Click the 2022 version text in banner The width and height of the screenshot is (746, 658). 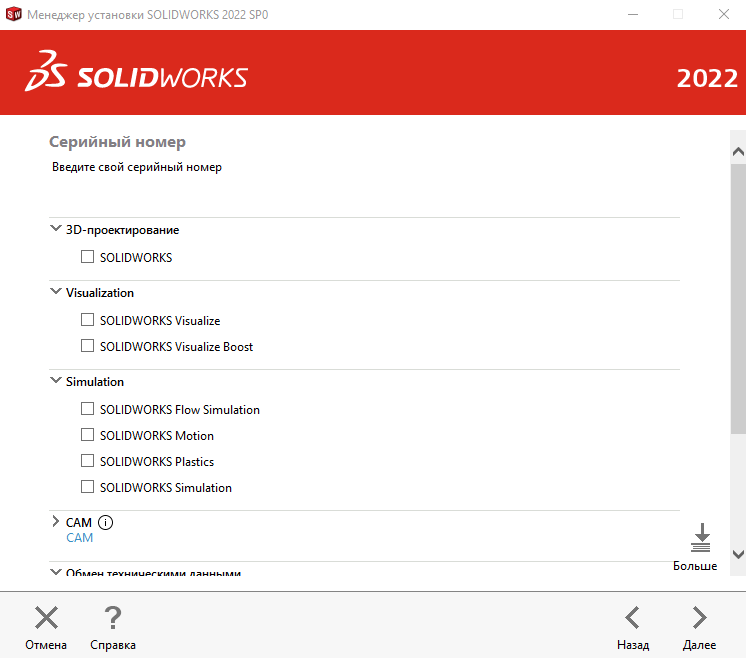[707, 79]
